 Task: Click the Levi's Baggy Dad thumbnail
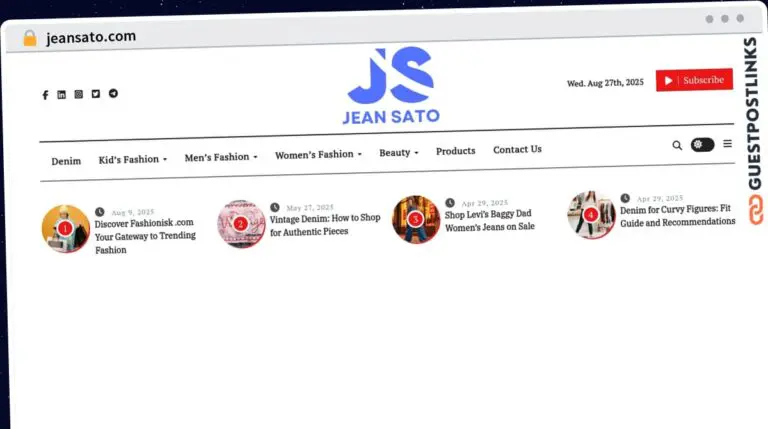415,219
